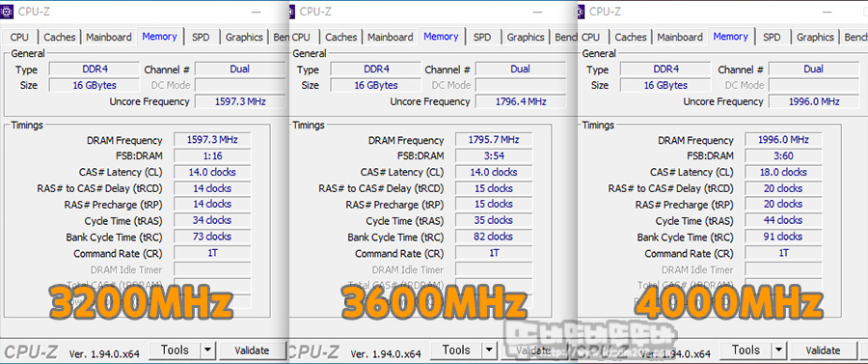Open Tools dropdown arrow in 1597.3 MHz window
Screen dimensions: 868x364
[x=207, y=350]
